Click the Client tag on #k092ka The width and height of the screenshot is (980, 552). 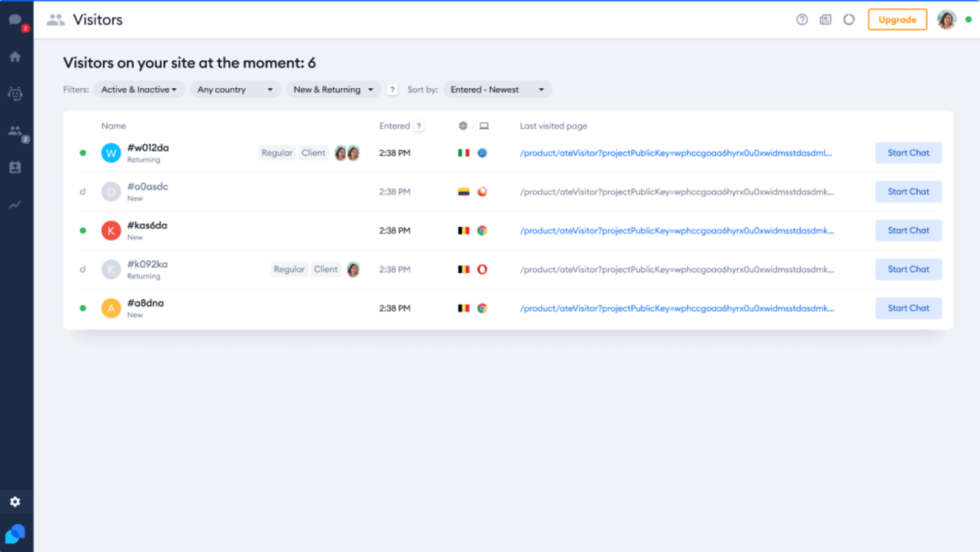pos(326,269)
